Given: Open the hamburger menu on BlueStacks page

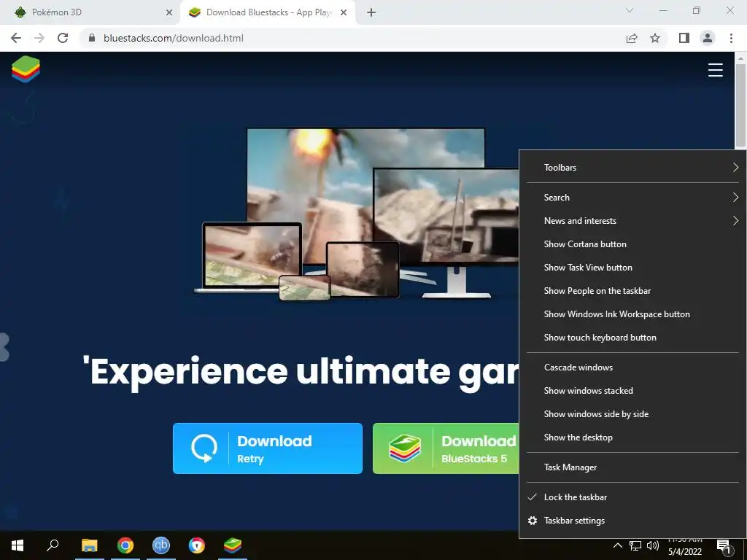Looking at the screenshot, I should point(715,70).
